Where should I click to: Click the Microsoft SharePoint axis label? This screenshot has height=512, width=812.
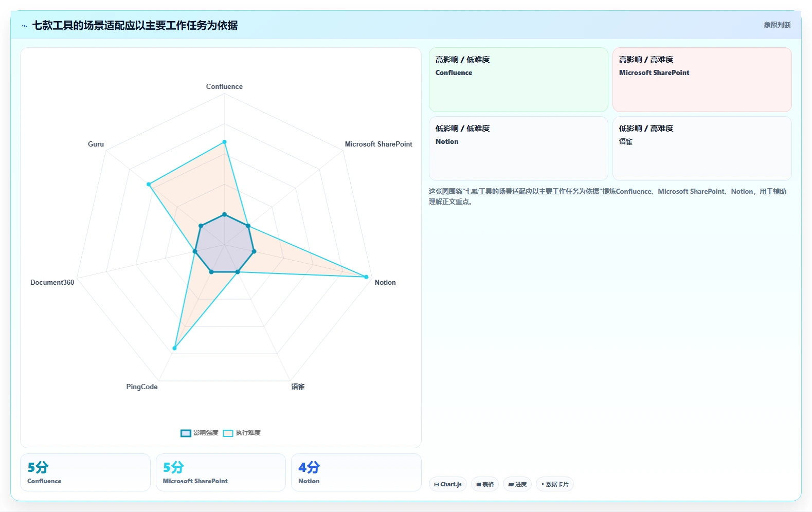378,144
